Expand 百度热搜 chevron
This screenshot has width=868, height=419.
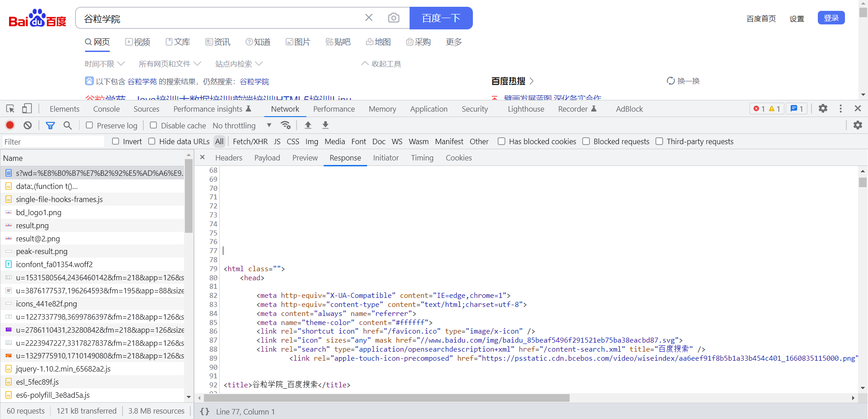tap(532, 81)
